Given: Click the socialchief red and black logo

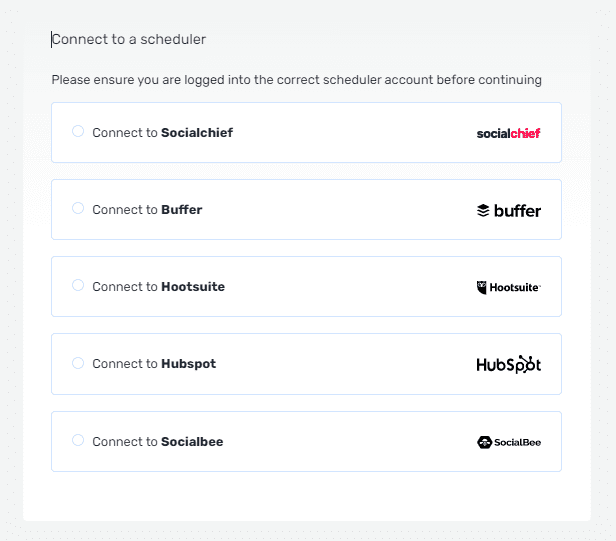Looking at the screenshot, I should click(508, 133).
